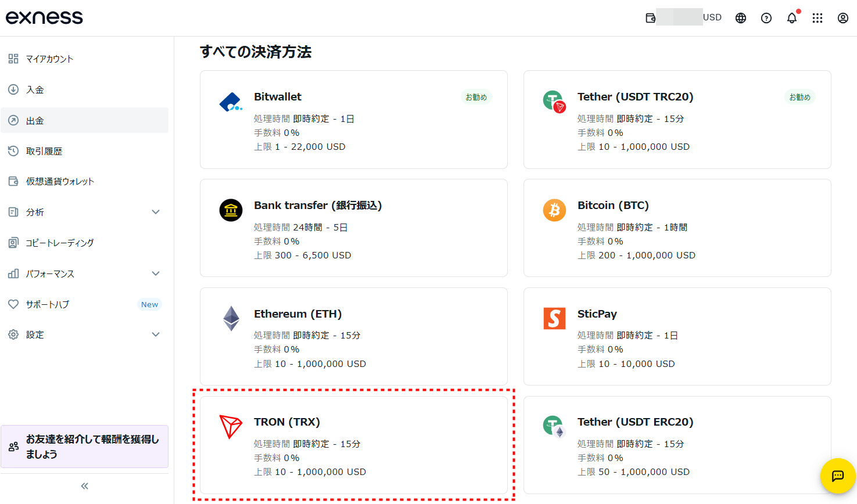Choose Bitcoin (BTC) withdrawal method
The image size is (857, 504).
(677, 228)
